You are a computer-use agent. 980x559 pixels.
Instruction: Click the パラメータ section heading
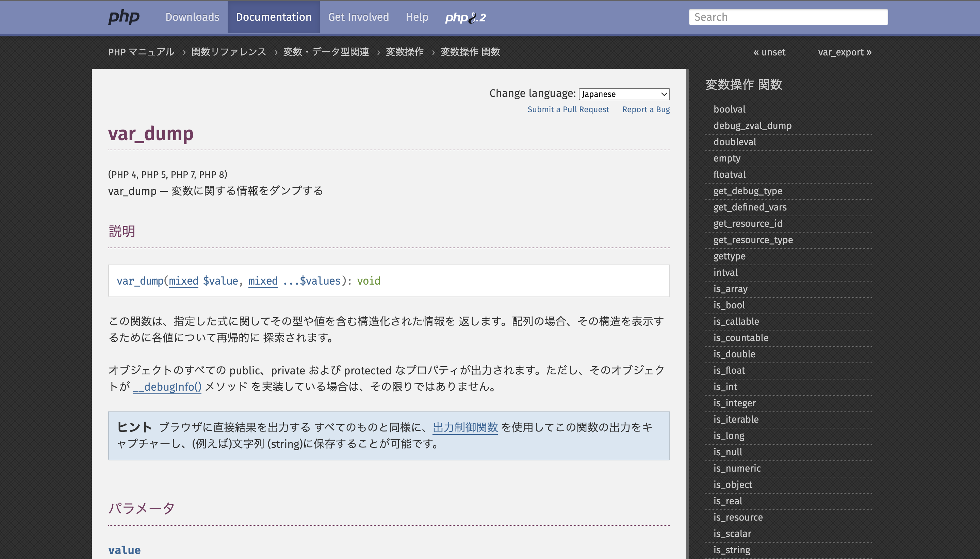(141, 508)
